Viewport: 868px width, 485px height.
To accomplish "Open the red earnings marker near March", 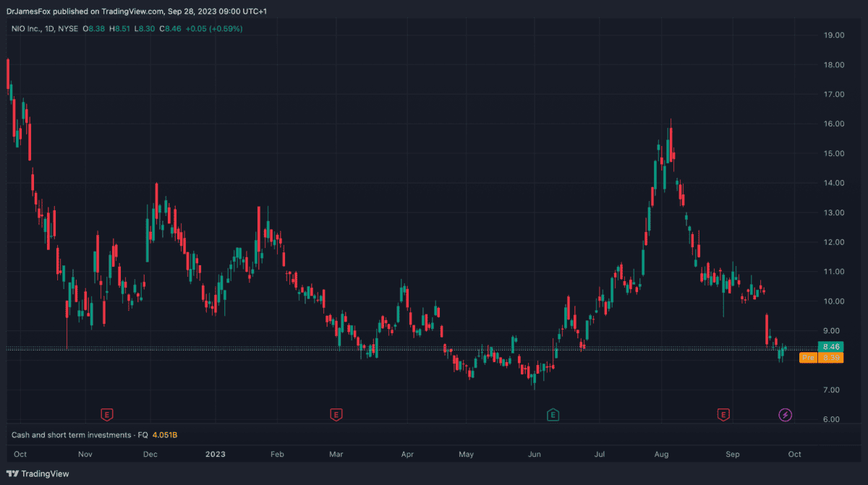I will (x=336, y=414).
